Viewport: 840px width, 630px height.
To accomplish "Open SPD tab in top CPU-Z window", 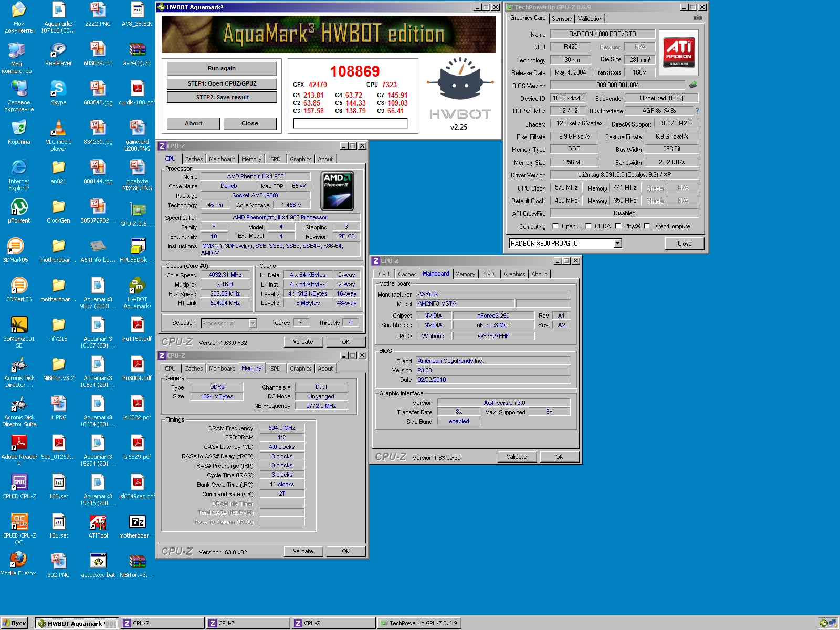I will point(276,159).
